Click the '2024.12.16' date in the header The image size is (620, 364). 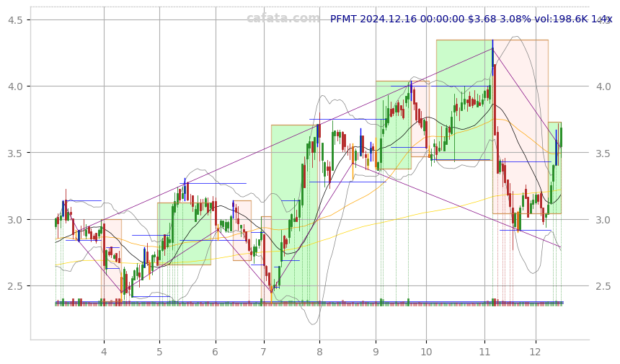389,19
